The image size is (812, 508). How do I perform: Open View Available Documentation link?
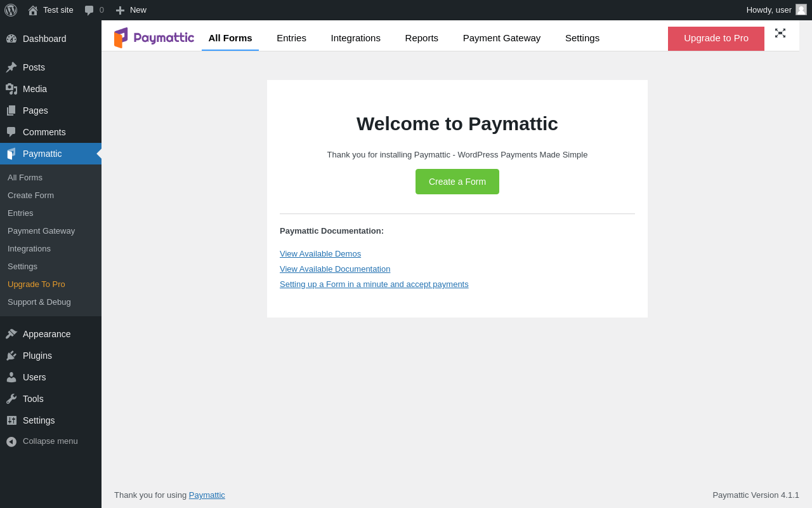pos(335,269)
